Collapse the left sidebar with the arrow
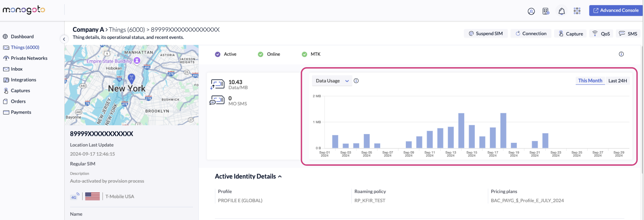 pos(64,39)
